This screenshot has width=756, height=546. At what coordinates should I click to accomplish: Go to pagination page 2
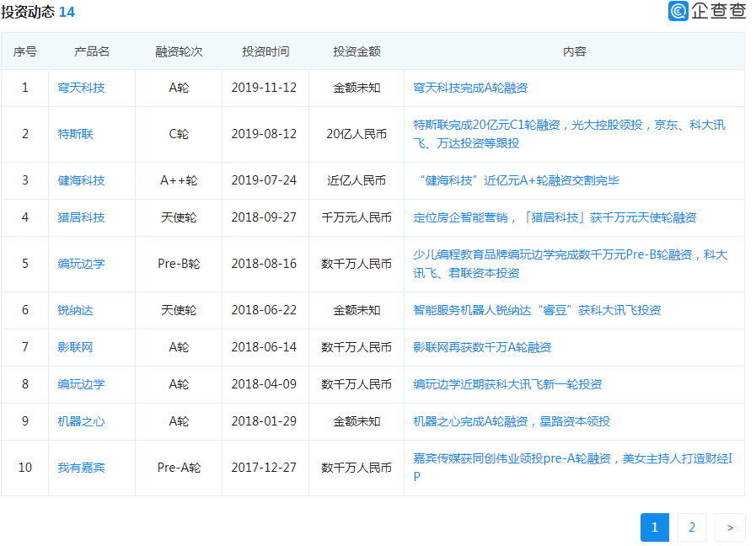click(692, 527)
